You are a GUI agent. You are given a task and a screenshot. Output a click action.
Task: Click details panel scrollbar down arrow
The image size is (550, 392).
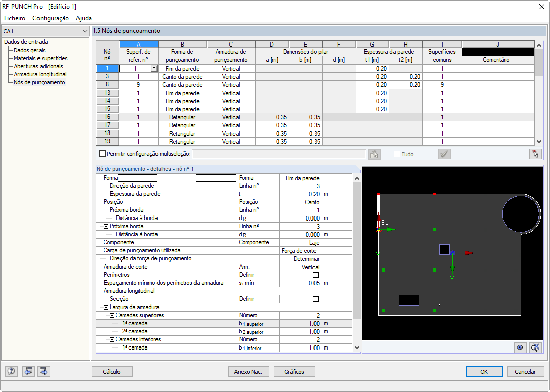point(357,348)
